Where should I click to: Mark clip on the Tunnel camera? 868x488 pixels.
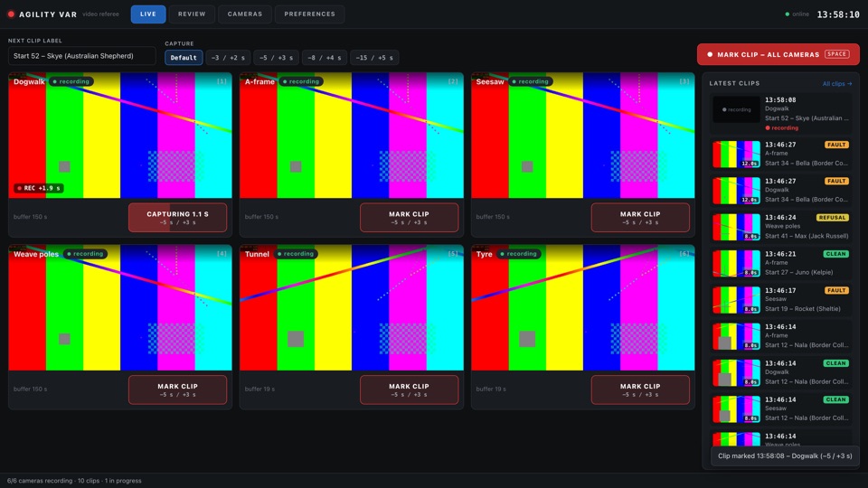[x=409, y=389]
